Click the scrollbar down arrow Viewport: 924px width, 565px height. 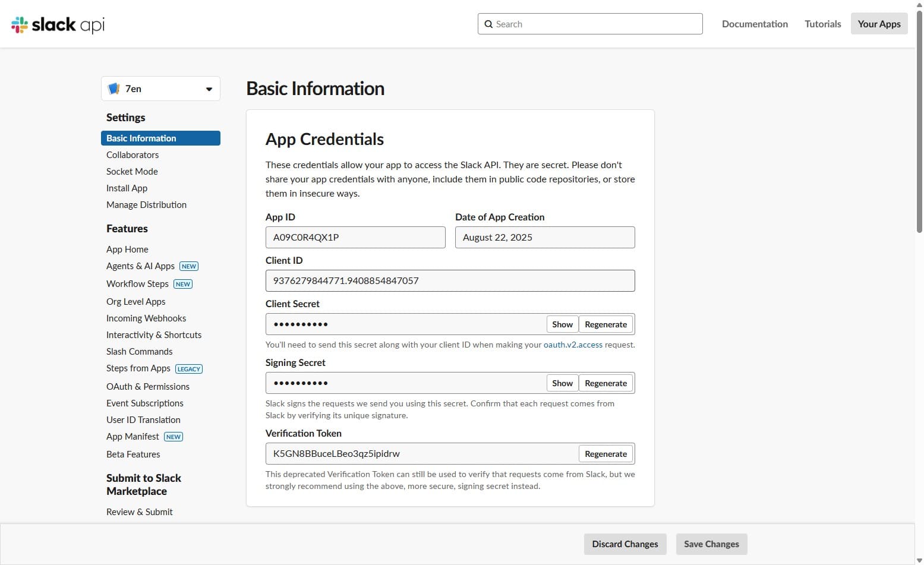(x=919, y=560)
